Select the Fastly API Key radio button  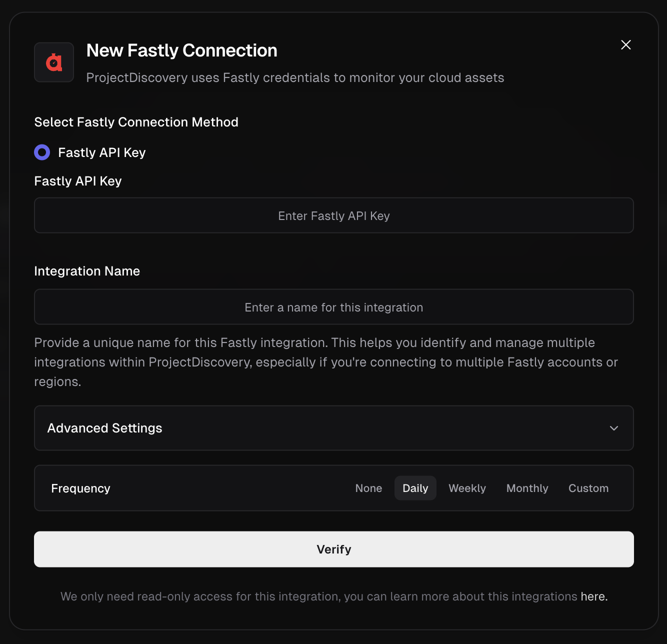coord(42,152)
